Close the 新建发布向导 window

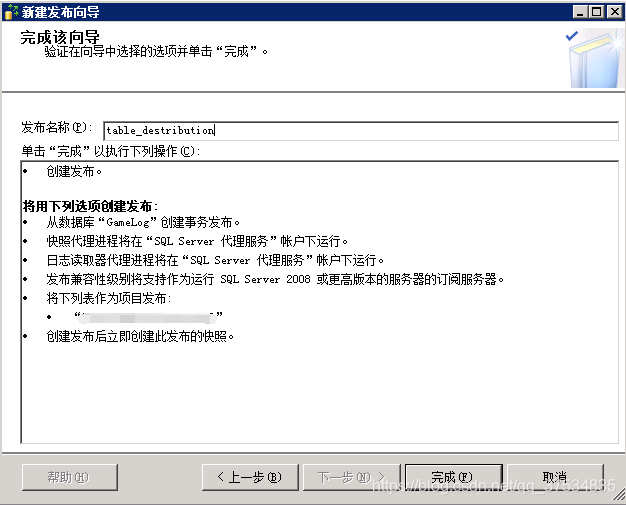point(614,12)
